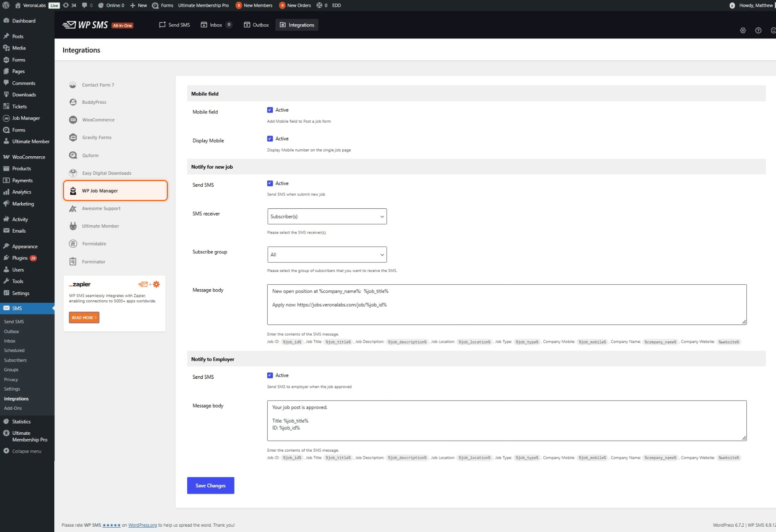This screenshot has height=532, width=776.
Task: Select Ultimate Member integration icon
Action: 73,226
